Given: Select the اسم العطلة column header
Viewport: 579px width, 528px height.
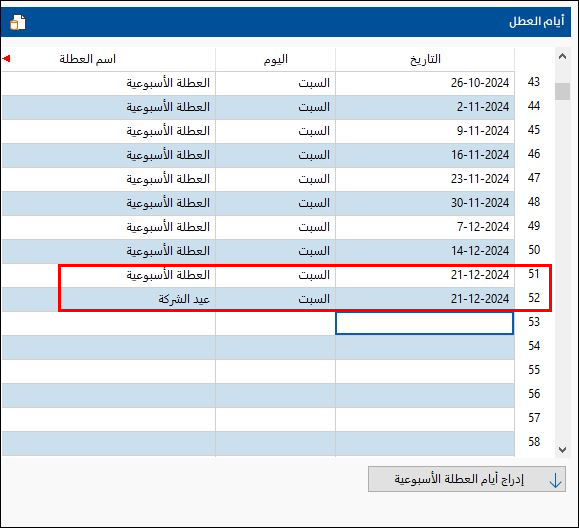Looking at the screenshot, I should pyautogui.click(x=109, y=59).
